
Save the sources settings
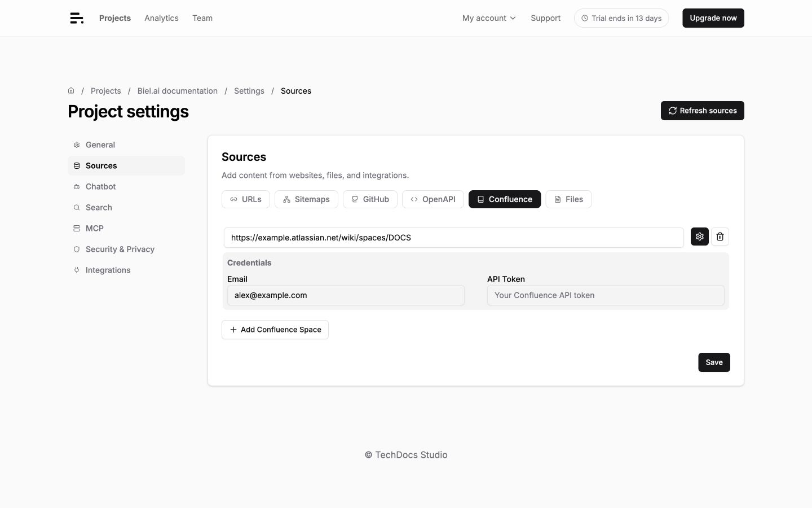coord(714,362)
